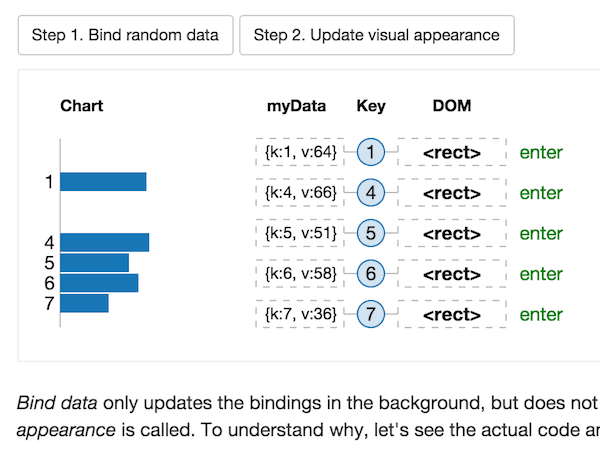The height and width of the screenshot is (466, 600).
Task: Click the {k:6, v:58} data box
Action: [300, 274]
